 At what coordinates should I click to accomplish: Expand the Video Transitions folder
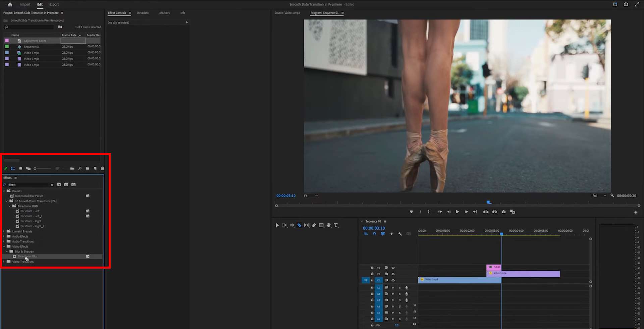pyautogui.click(x=4, y=262)
